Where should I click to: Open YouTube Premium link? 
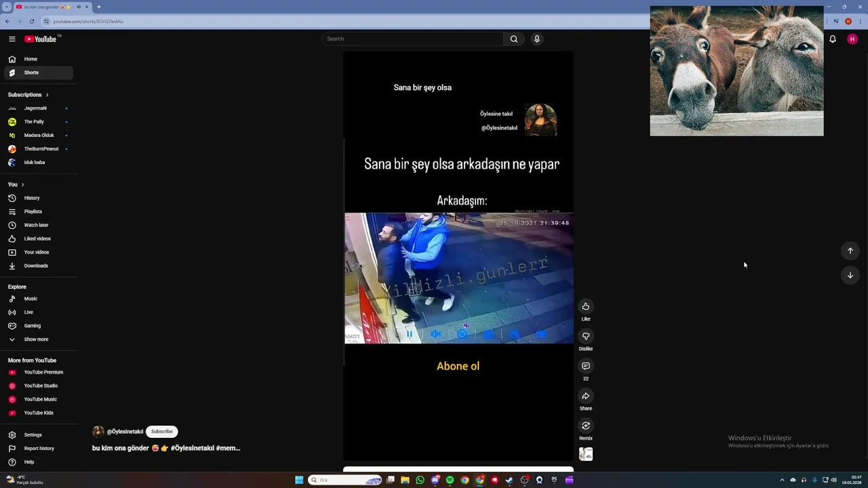(38, 372)
